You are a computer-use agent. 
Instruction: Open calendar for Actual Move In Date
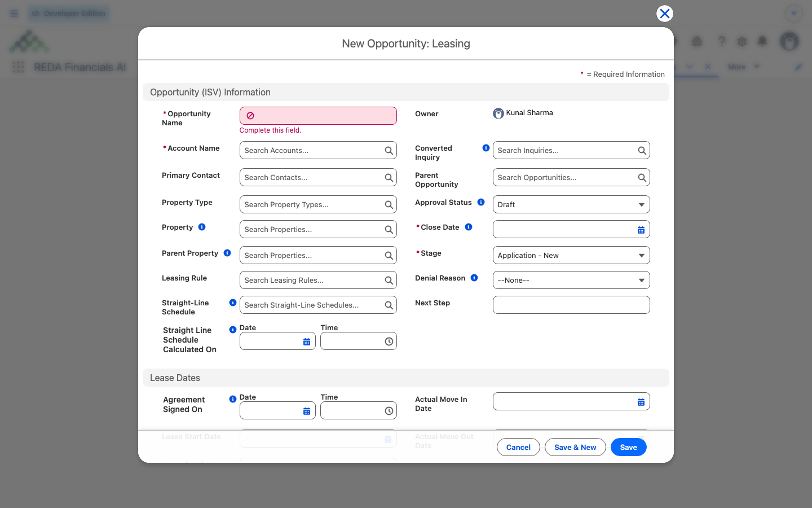641,402
